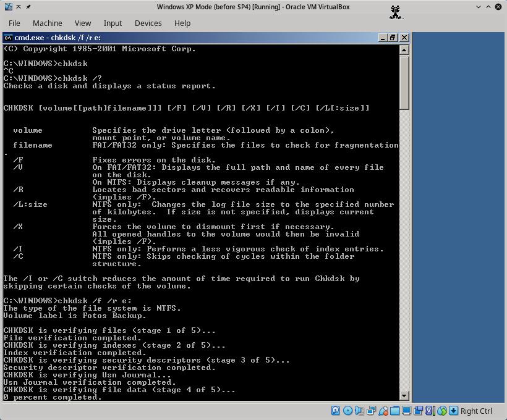This screenshot has width=507, height=420.
Task: Click the 'C:\WINDOWS>chkdsk /f /r e:' command line
Action: coord(67,301)
